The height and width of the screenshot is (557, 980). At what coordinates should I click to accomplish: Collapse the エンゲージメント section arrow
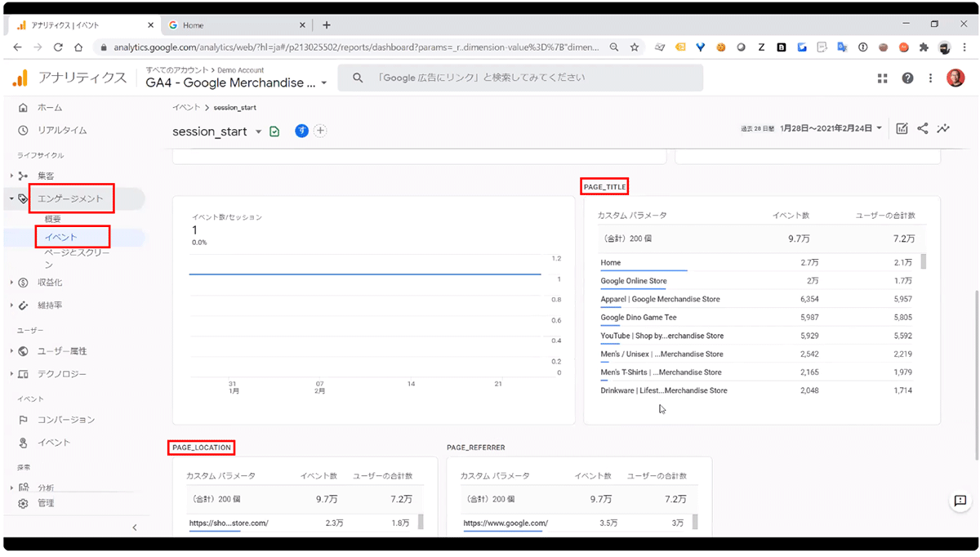(11, 198)
